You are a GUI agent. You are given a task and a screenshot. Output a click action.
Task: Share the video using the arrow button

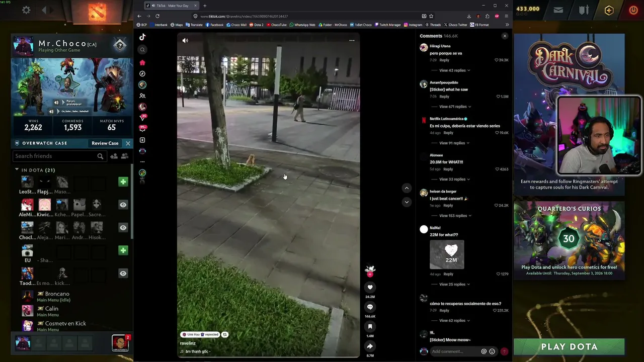coord(370,346)
